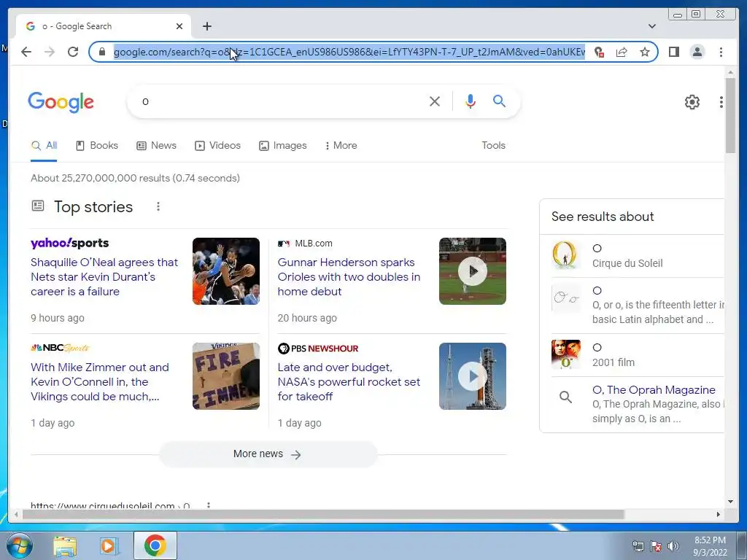Open the search Tools options

pos(494,146)
